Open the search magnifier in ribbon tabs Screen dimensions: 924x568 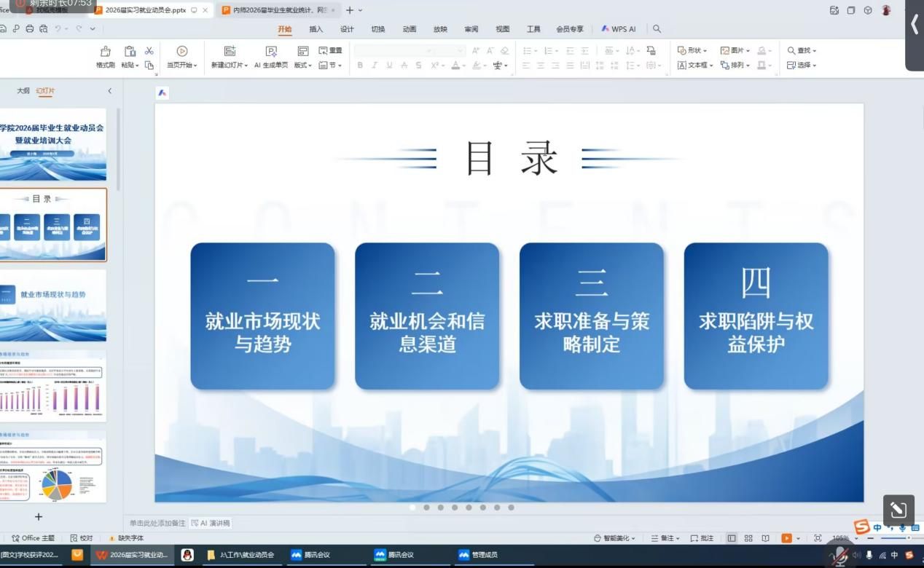pos(657,29)
